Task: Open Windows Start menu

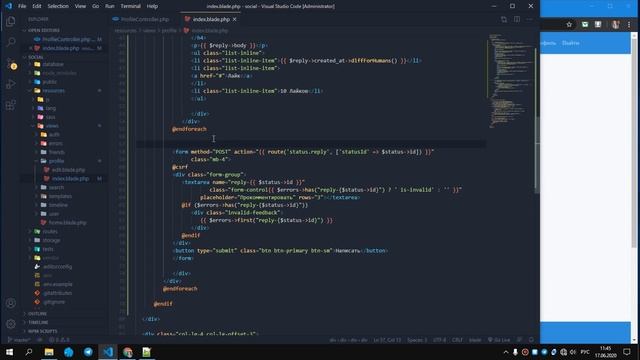Action: point(9,352)
